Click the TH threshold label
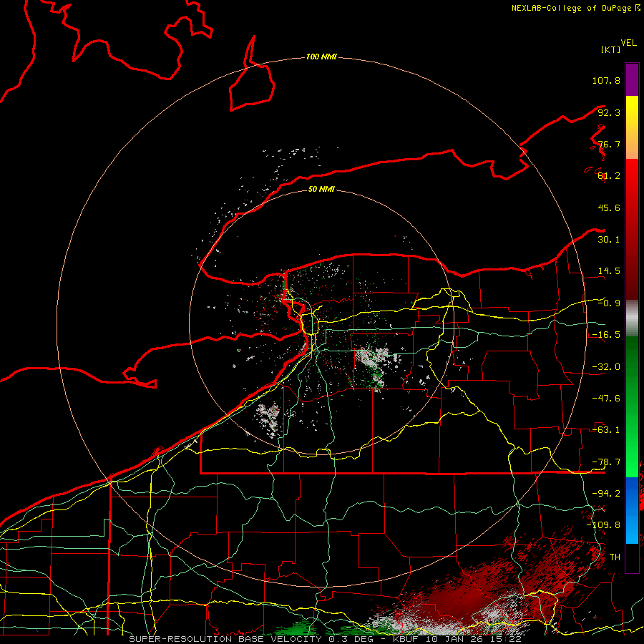This screenshot has height=644, width=644. 615,557
